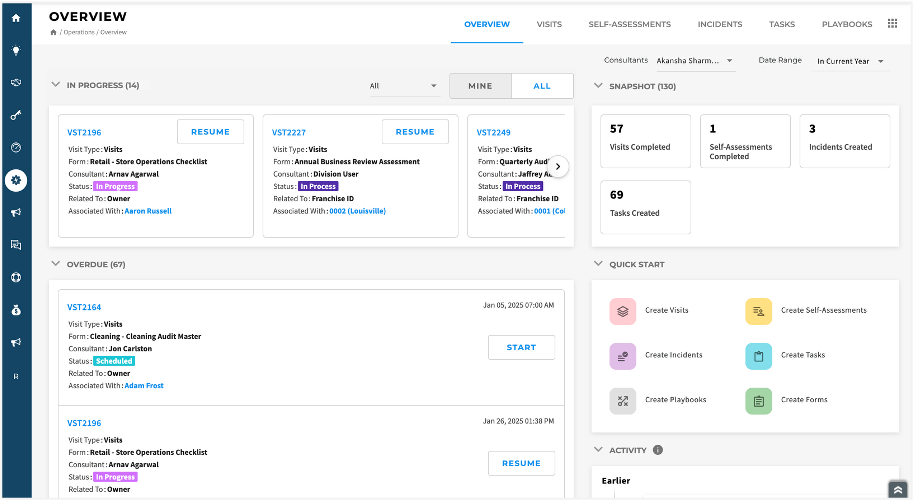Click the apps grid icon top right
Image resolution: width=914 pixels, height=500 pixels.
893,24
